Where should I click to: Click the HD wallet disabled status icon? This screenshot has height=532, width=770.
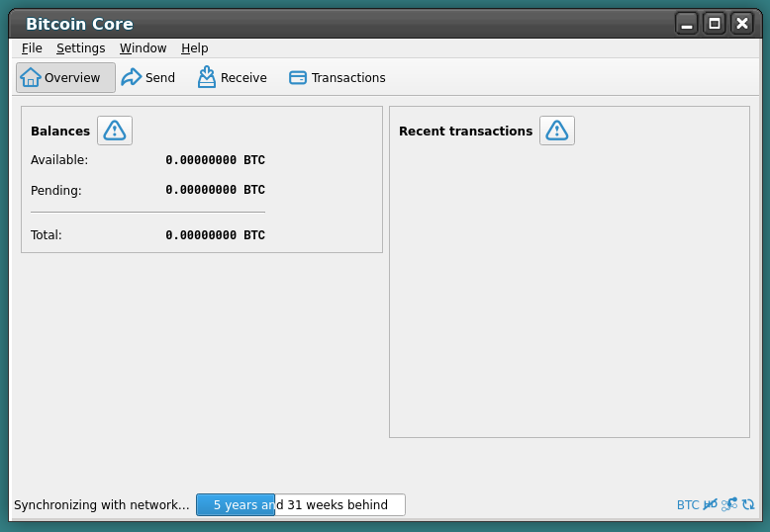pos(711,504)
